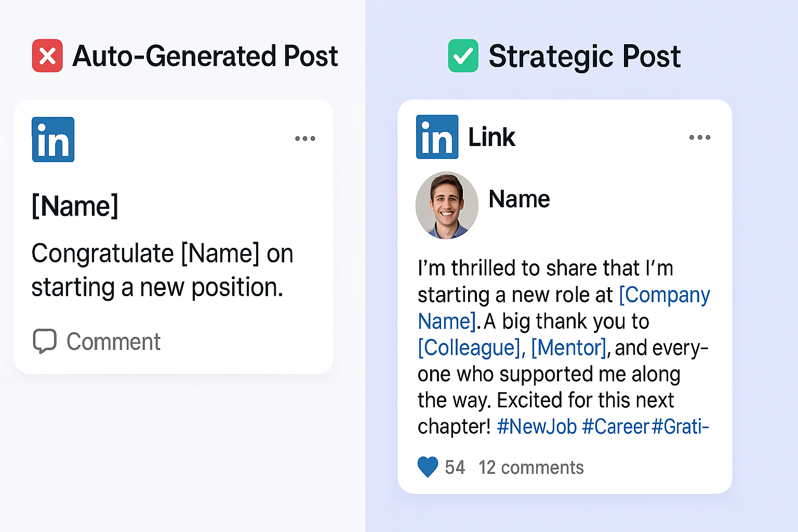The image size is (798, 532).
Task: Click the bold [Name] heading in the left post
Action: point(75,206)
